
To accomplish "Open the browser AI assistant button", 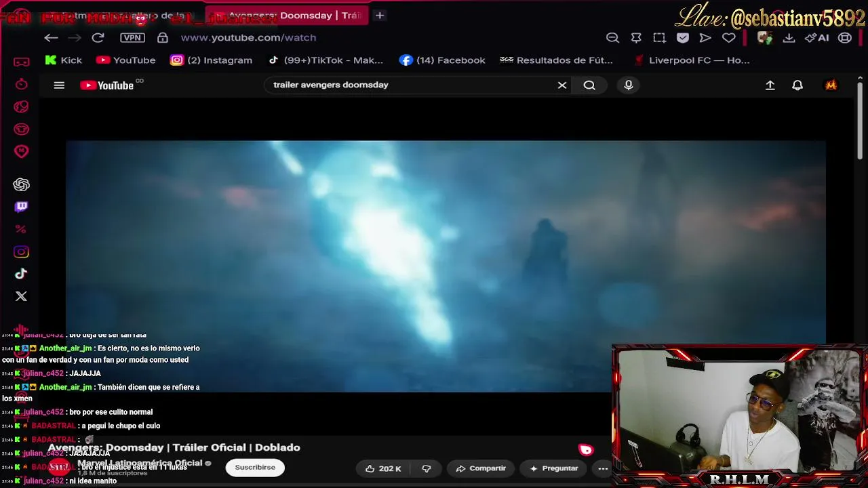I will (x=816, y=38).
